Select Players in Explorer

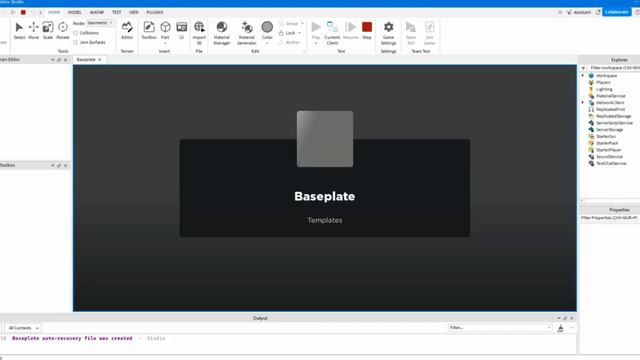(x=603, y=82)
